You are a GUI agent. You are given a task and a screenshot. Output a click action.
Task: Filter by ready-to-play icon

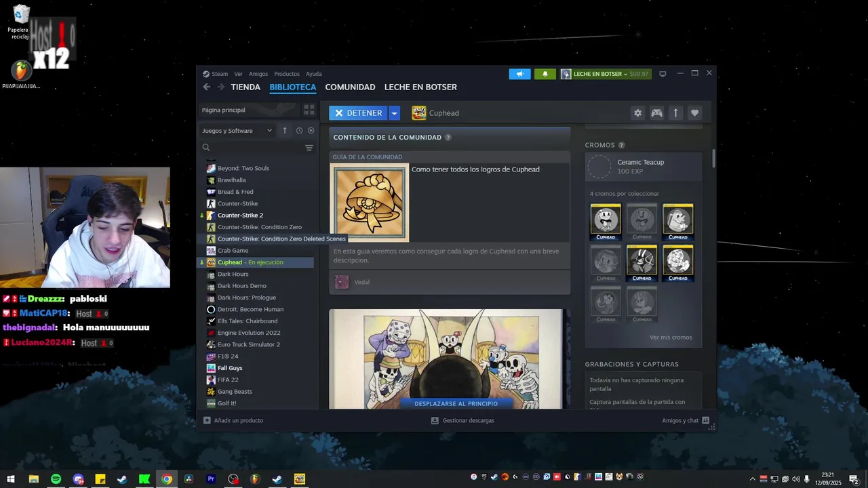tap(311, 131)
